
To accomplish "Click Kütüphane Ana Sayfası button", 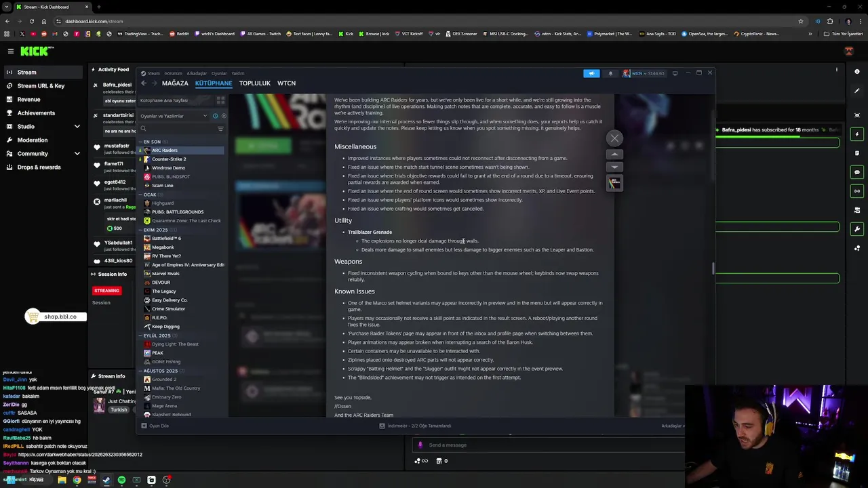I will pos(174,100).
